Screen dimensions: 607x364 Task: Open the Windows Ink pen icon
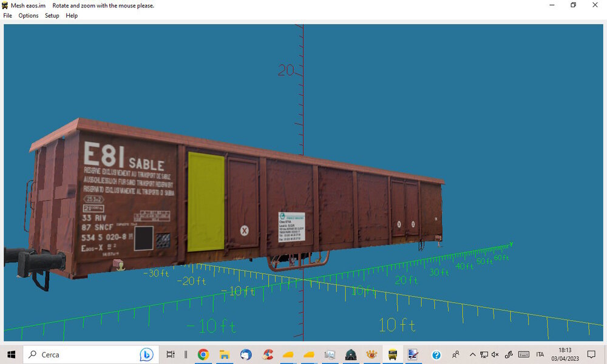point(509,354)
